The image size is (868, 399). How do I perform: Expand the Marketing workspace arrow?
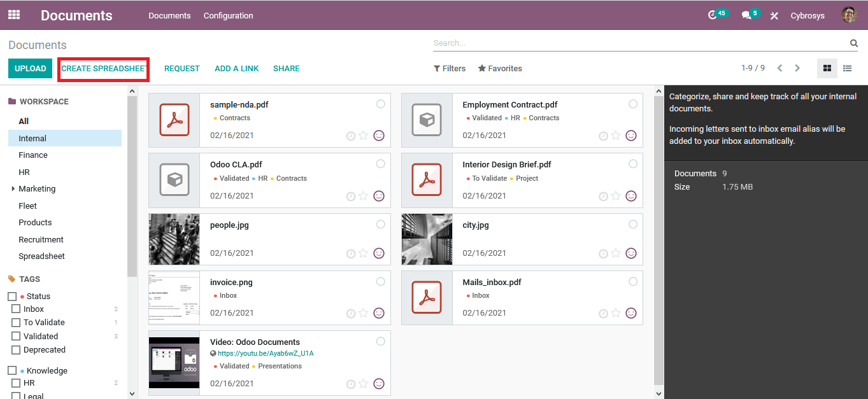[x=13, y=189]
